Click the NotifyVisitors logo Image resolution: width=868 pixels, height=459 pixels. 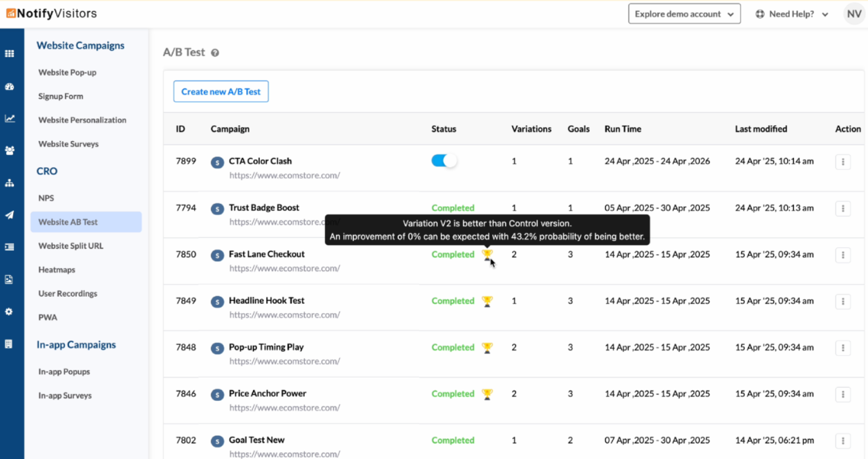(52, 13)
